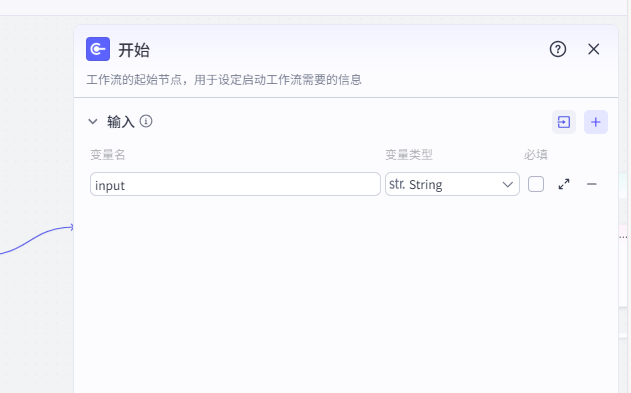Click the 变量类型 column header
631x393 pixels.
pyautogui.click(x=409, y=154)
